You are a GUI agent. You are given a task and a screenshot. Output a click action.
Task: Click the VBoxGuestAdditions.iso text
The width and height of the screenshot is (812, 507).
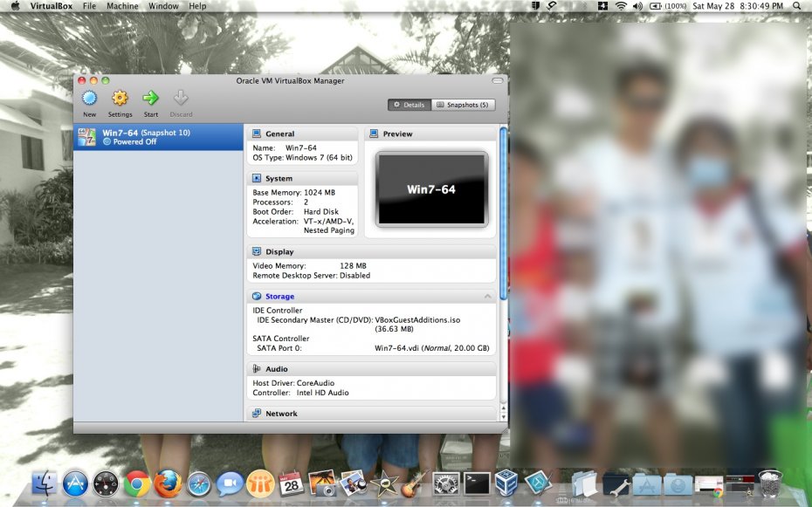click(x=417, y=320)
